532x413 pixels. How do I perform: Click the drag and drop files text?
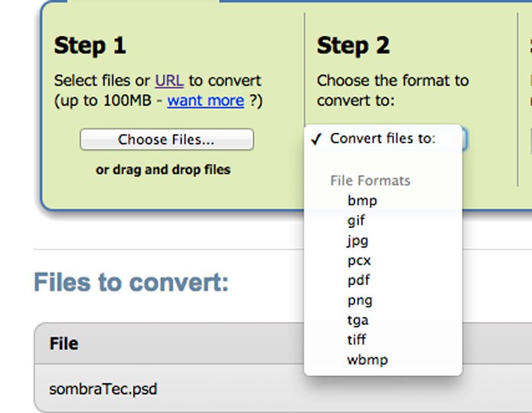pos(163,170)
